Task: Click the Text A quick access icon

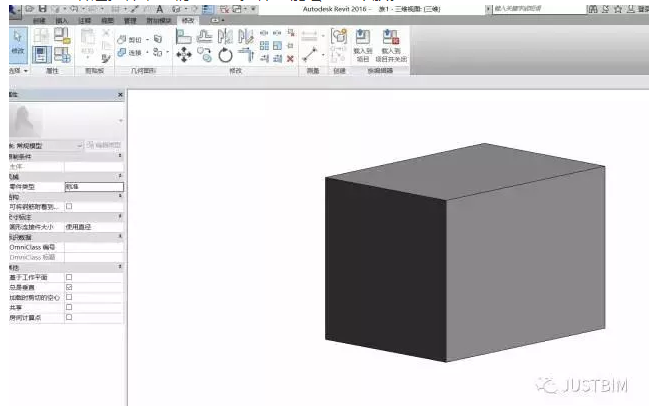Action: 160,8
